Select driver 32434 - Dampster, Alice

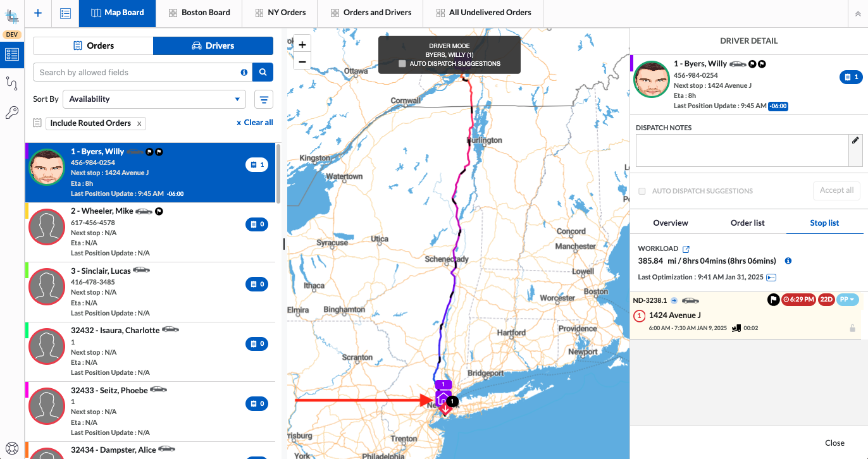pyautogui.click(x=151, y=451)
